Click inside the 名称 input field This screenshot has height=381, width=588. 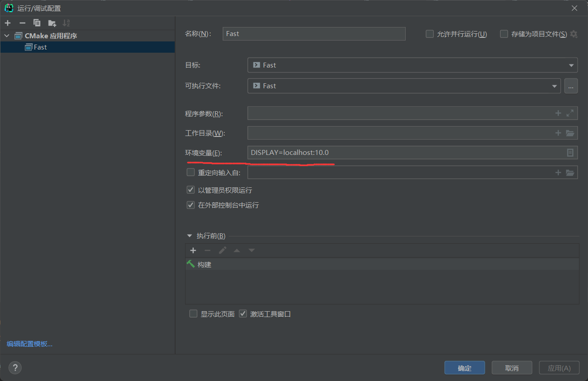point(314,33)
